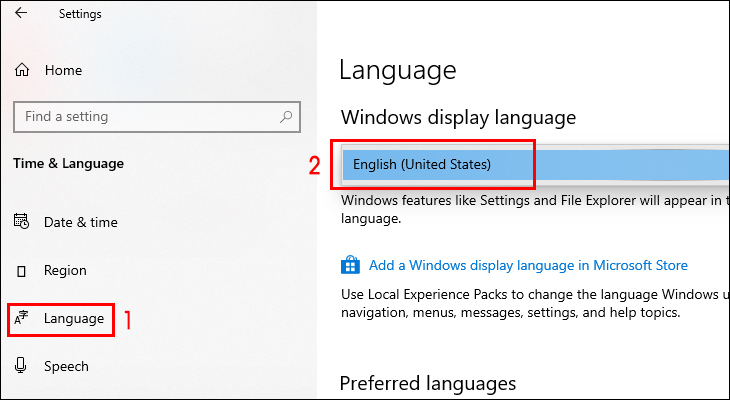Click the Region sidebar icon

(x=21, y=271)
